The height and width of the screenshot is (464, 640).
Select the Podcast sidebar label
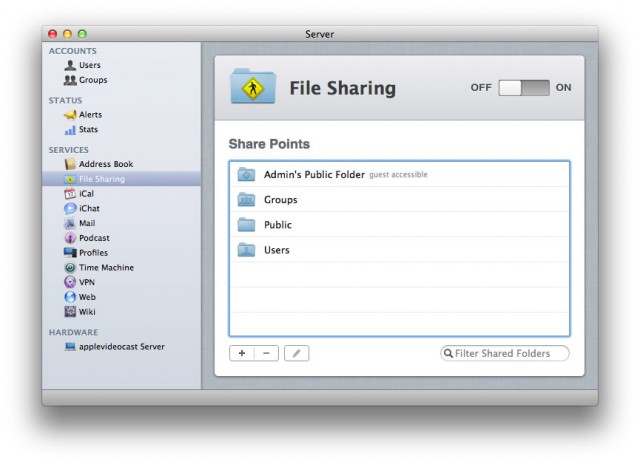coord(94,238)
